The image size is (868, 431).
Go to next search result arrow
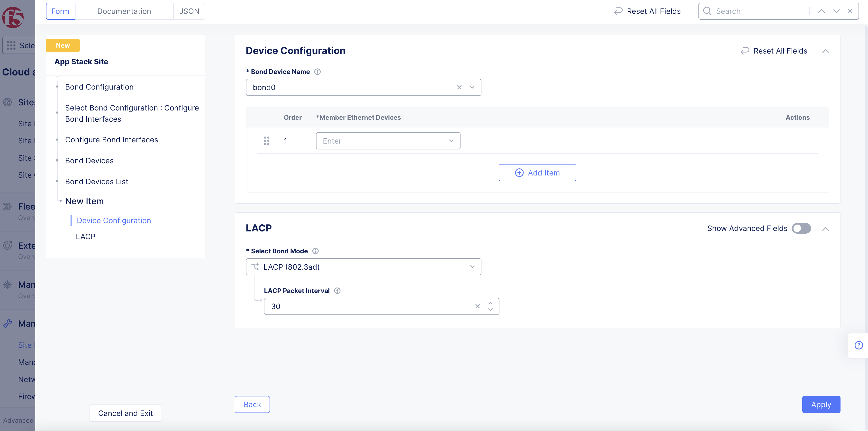(x=836, y=11)
